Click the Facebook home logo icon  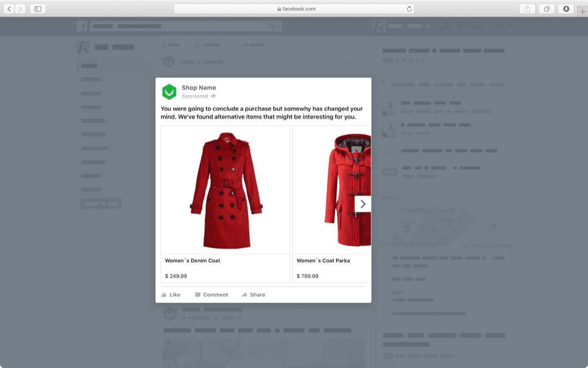pos(82,26)
